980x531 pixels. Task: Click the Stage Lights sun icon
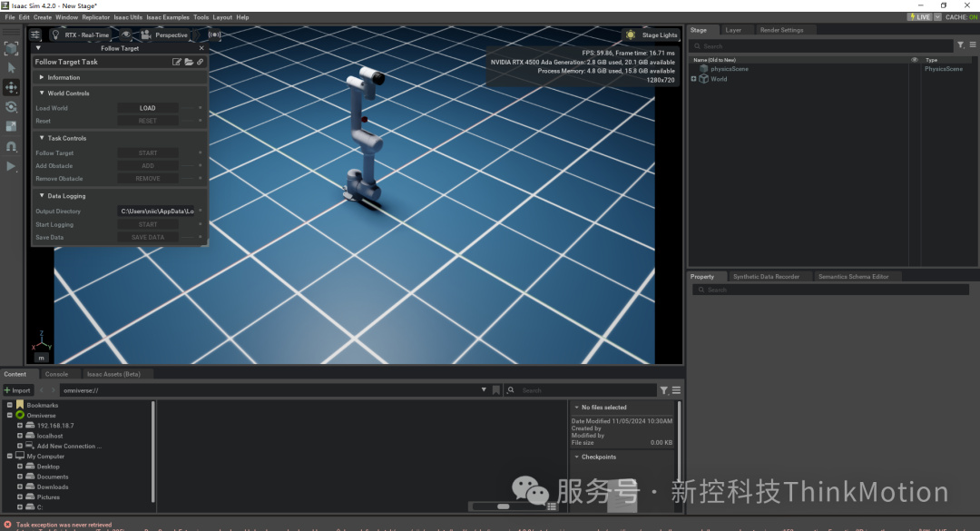click(631, 34)
